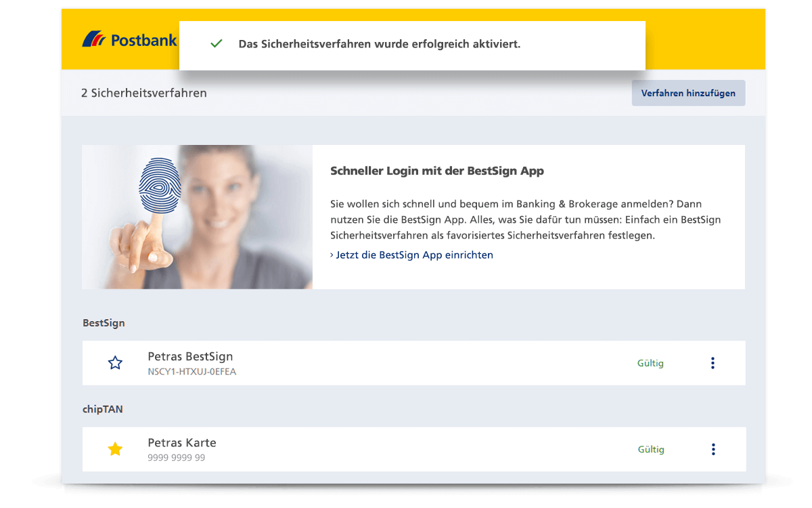Mark Petras BestSign as favorite star

point(115,363)
